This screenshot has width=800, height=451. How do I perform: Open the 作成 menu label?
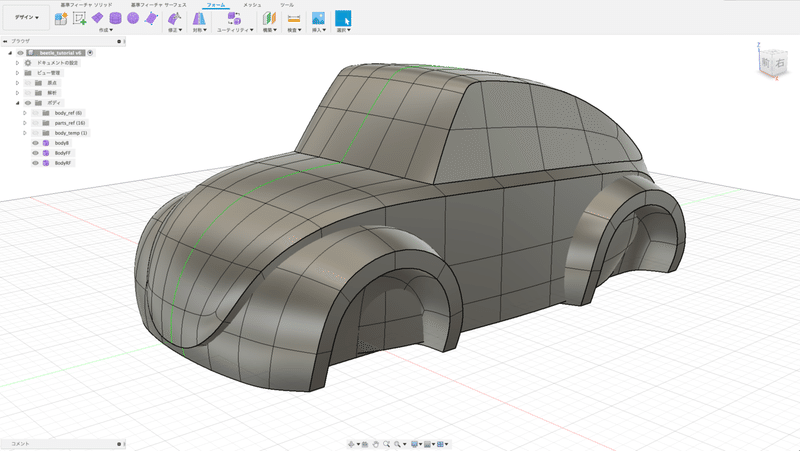105,31
